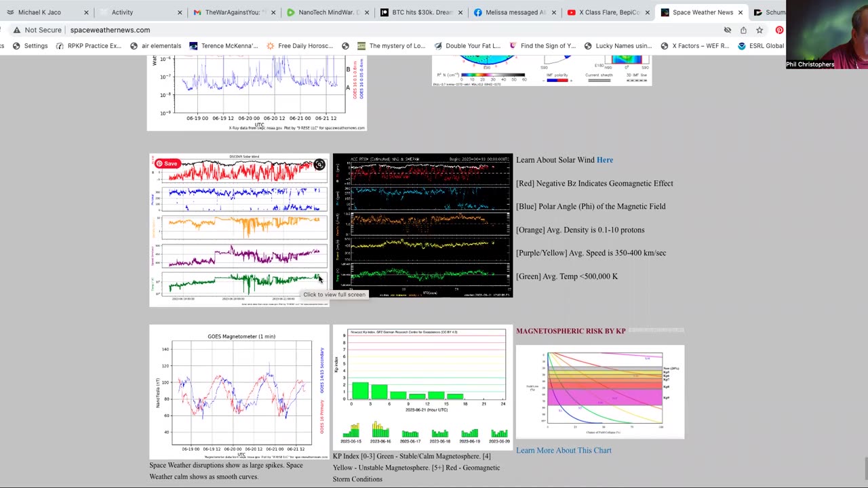Open the ESRL Global bookmark
The height and width of the screenshot is (488, 868).
pyautogui.click(x=761, y=46)
